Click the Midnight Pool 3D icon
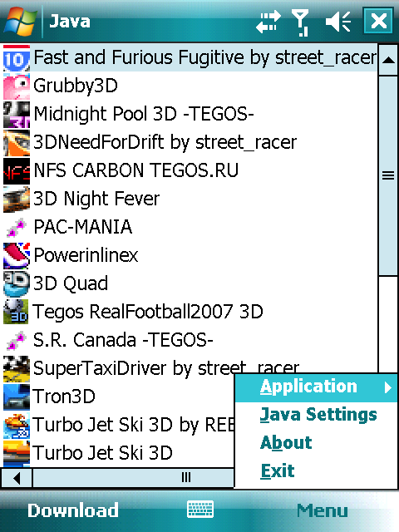399x532 pixels. pyautogui.click(x=17, y=115)
